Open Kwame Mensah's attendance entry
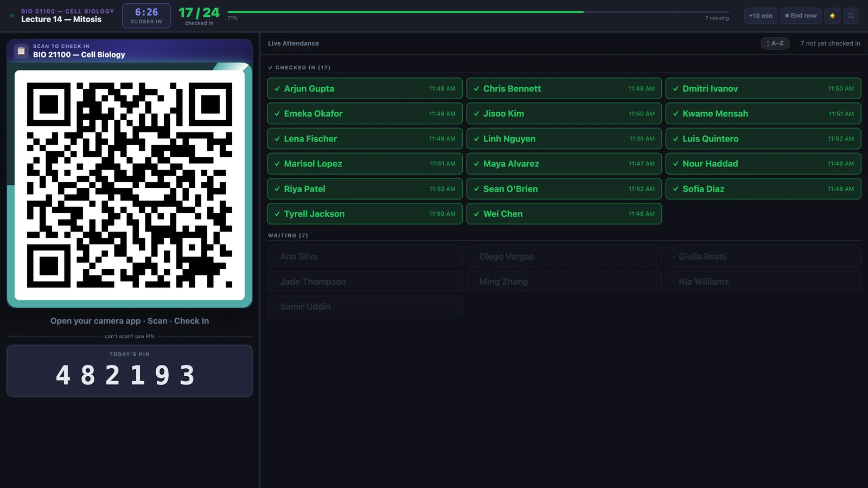Screen dimensions: 868x488 [x=763, y=114]
